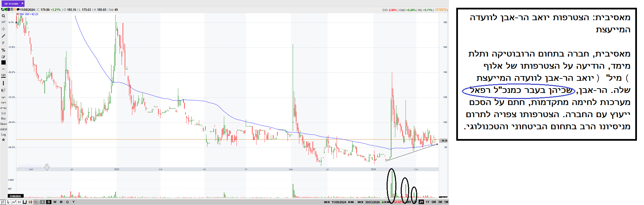Viewport: 644px width, 205px height.
Task: Save chart with the floppy disk icon
Action: point(36,202)
